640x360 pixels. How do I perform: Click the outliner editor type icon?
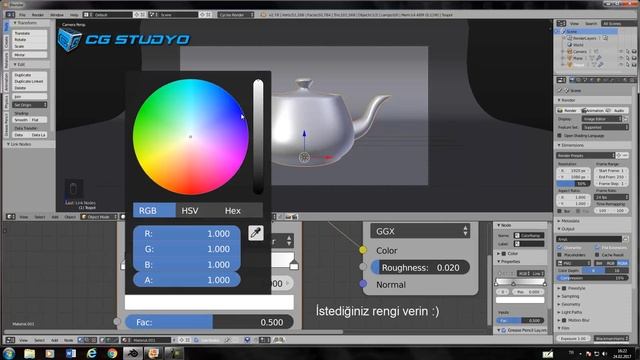point(561,23)
